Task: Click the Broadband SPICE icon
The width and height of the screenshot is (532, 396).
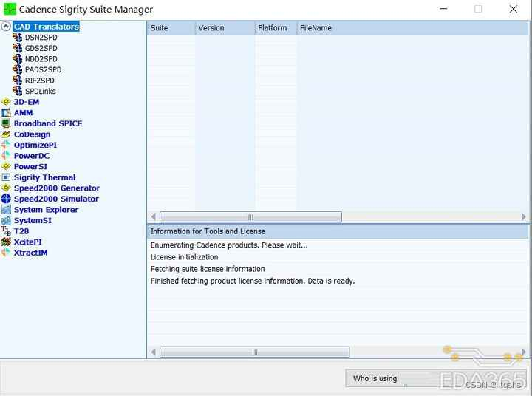Action: coord(6,124)
